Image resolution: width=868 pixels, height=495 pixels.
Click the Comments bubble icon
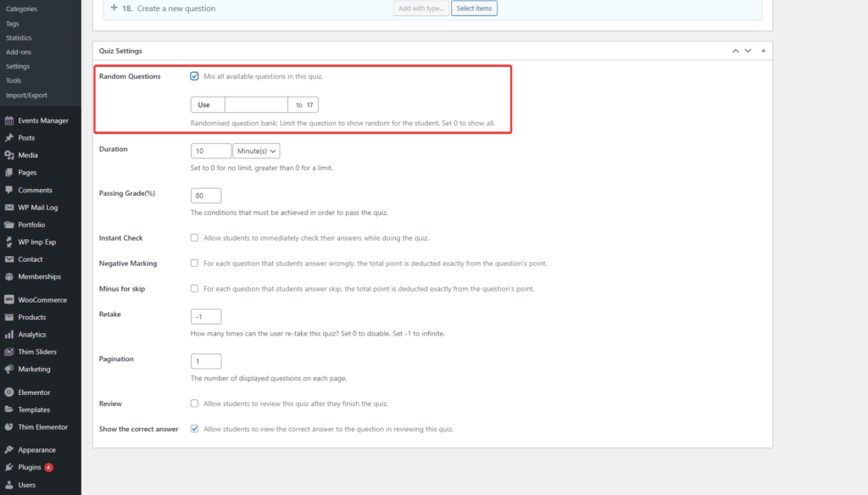9,190
